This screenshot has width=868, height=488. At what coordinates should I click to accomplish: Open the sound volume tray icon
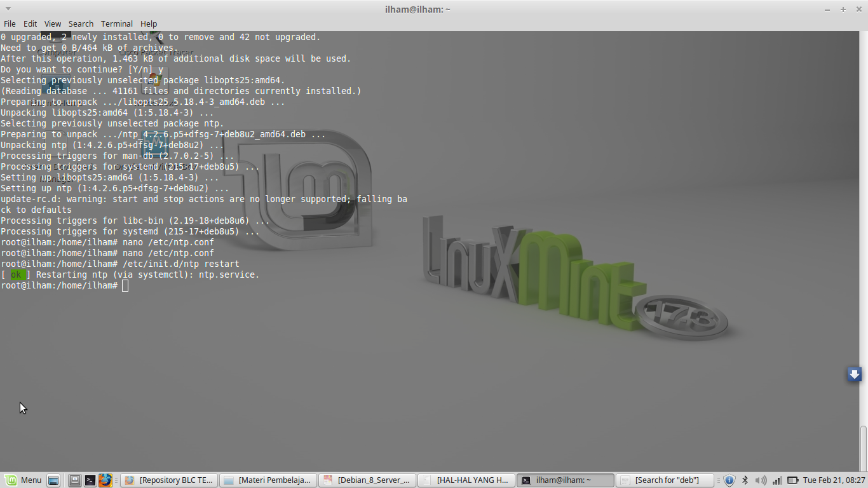click(761, 480)
